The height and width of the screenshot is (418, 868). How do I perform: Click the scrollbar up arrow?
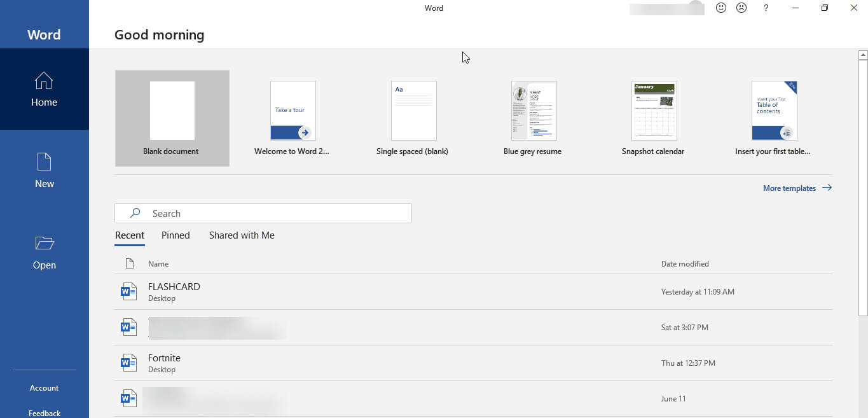tap(863, 55)
